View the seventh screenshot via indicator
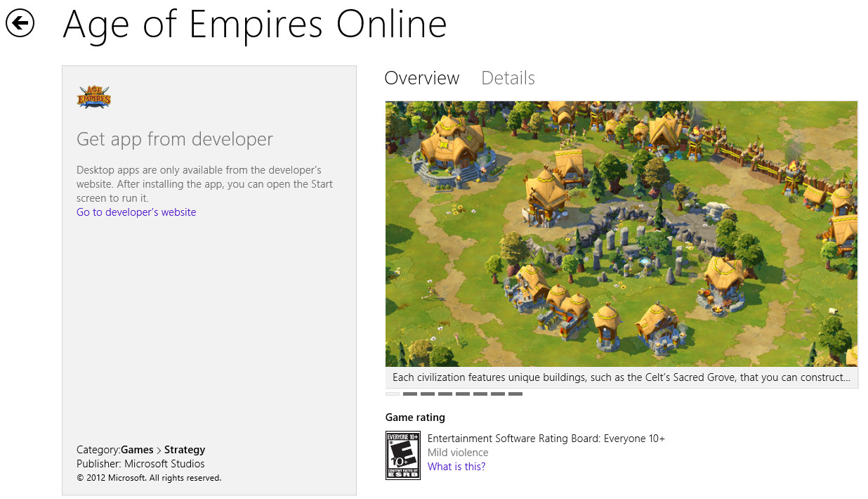868x499 pixels. point(498,394)
